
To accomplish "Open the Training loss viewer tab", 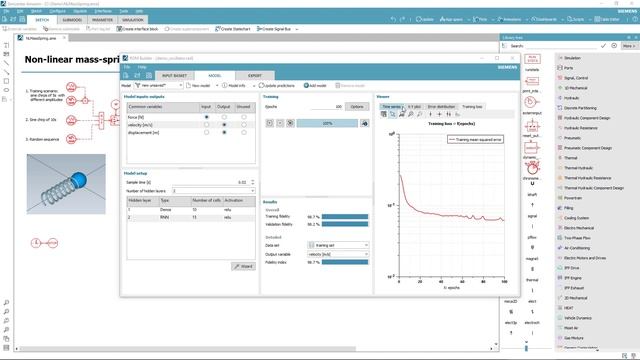I will [472, 107].
